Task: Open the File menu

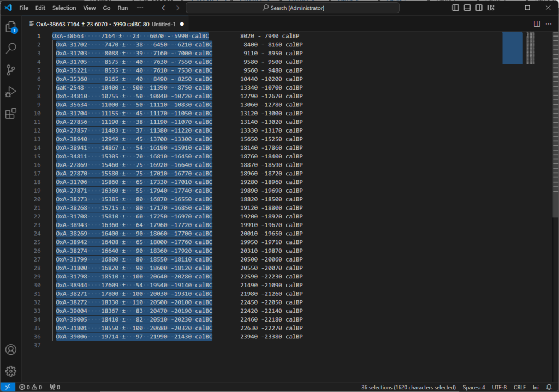Action: coord(24,8)
